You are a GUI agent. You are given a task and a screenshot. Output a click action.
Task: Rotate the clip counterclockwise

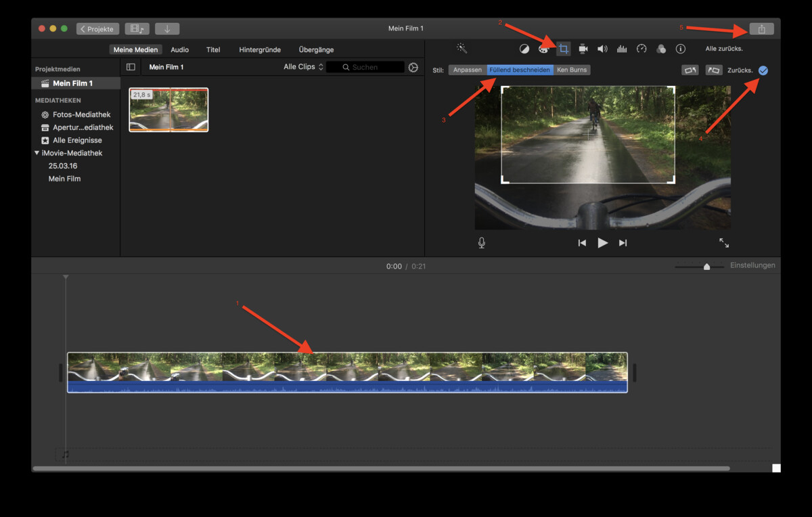(x=713, y=70)
